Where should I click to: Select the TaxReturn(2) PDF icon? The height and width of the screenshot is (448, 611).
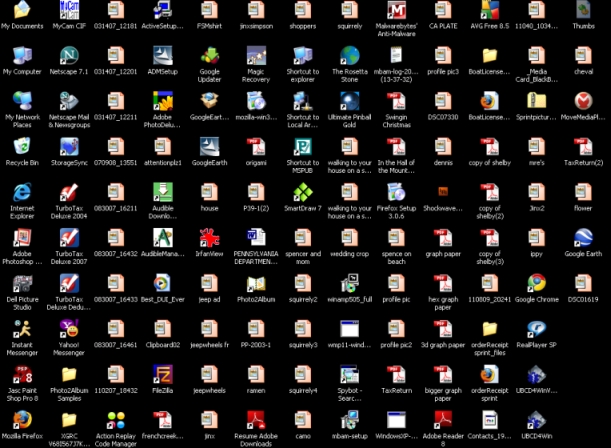pos(583,146)
